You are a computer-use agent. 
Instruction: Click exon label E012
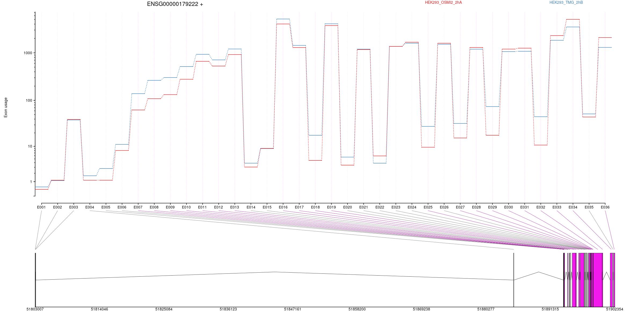(x=218, y=207)
